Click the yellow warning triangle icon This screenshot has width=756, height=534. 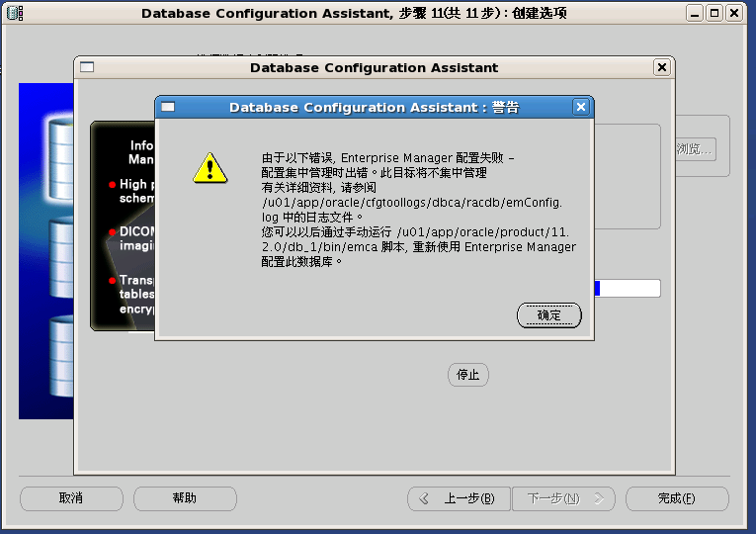[x=210, y=168]
